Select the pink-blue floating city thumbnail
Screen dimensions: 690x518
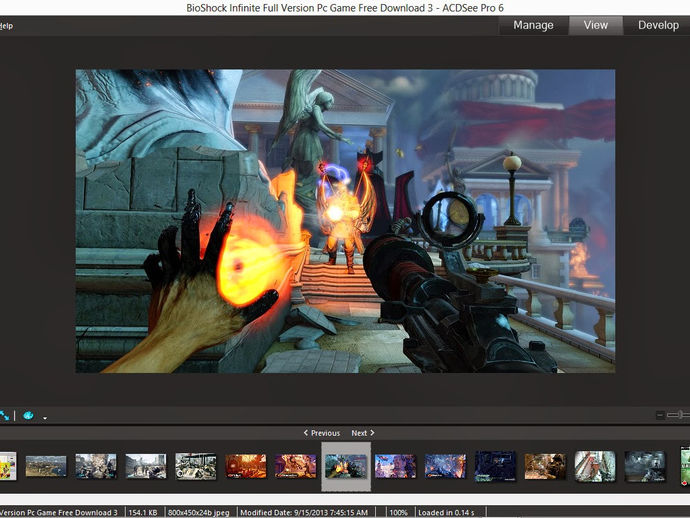pyautogui.click(x=395, y=466)
